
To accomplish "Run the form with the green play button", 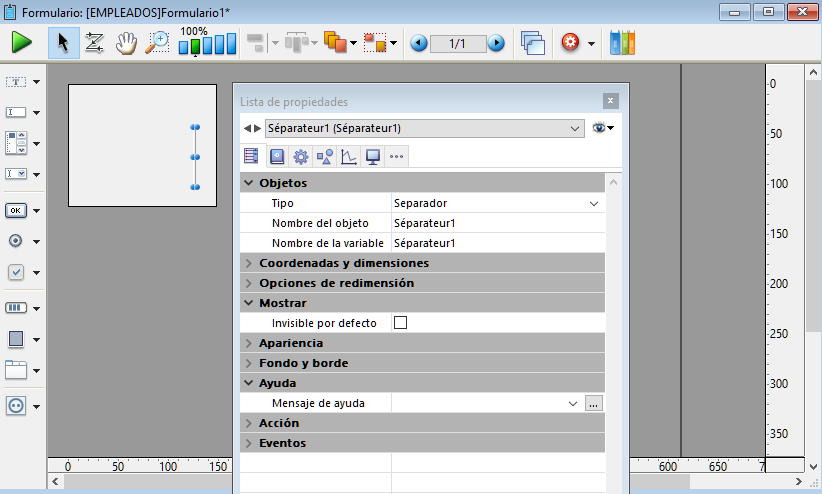I will (22, 43).
